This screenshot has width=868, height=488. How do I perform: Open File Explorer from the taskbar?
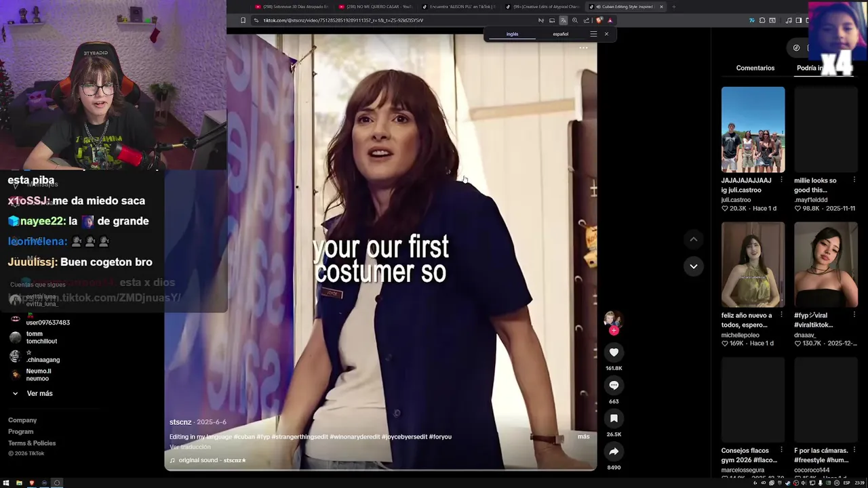click(19, 483)
